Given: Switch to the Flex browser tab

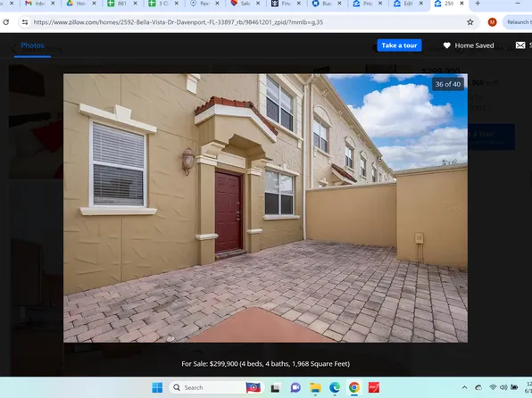Looking at the screenshot, I should (x=200, y=4).
